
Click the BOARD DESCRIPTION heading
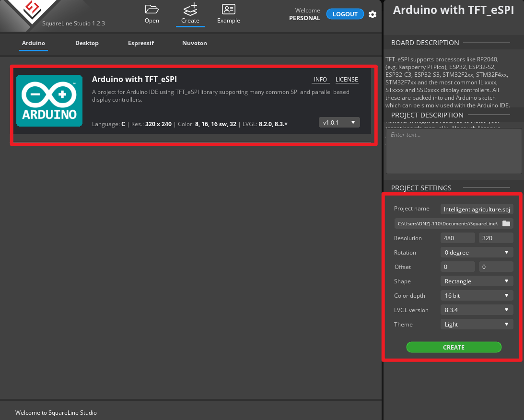(425, 43)
